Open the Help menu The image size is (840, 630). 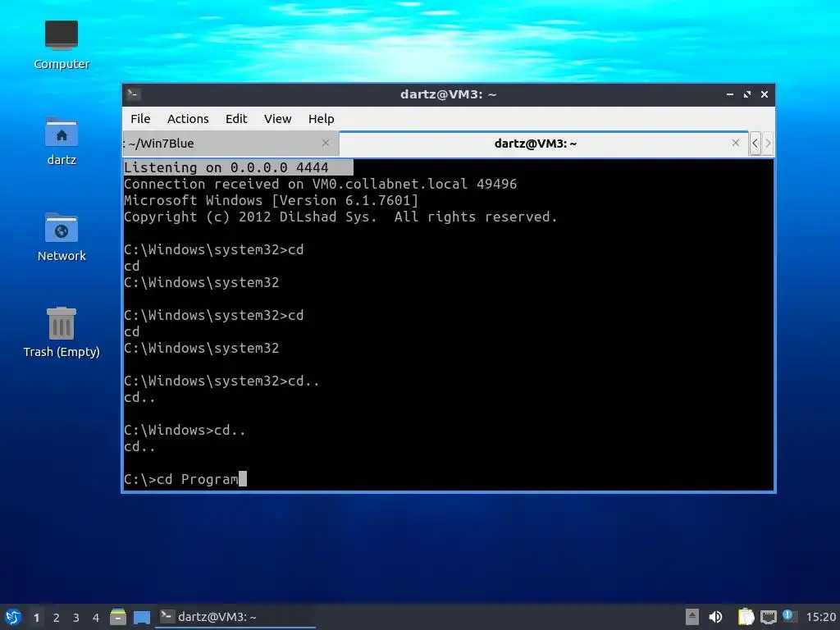tap(321, 119)
